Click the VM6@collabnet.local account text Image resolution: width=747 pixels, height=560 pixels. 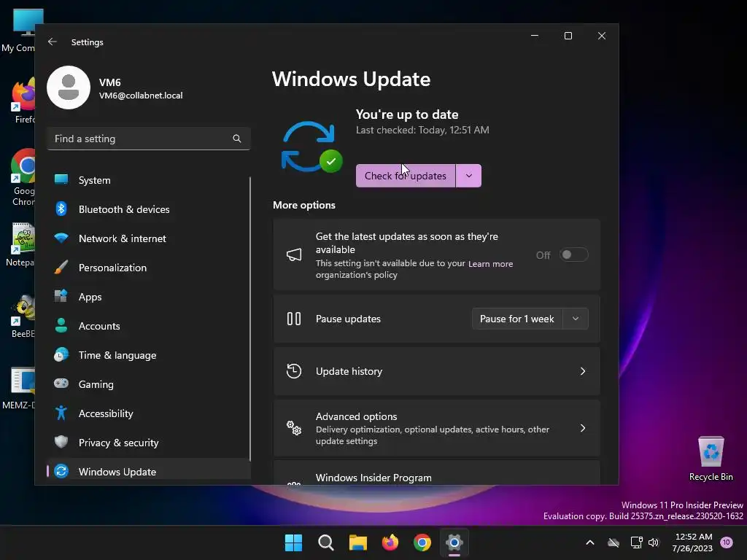point(141,96)
